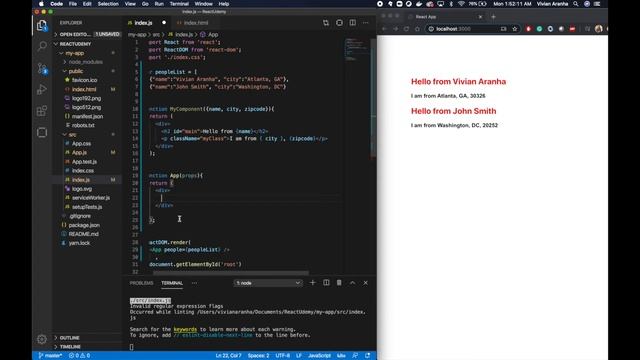This screenshot has width=640, height=360.
Task: Expand the node_modules folder
Action: [87, 62]
